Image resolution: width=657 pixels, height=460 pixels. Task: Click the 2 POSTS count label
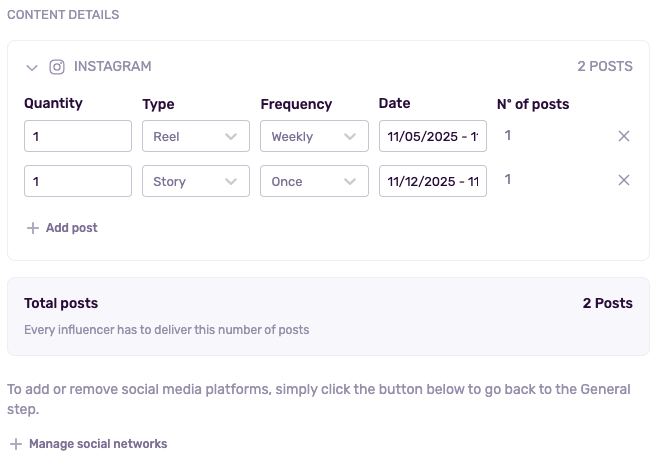point(604,67)
